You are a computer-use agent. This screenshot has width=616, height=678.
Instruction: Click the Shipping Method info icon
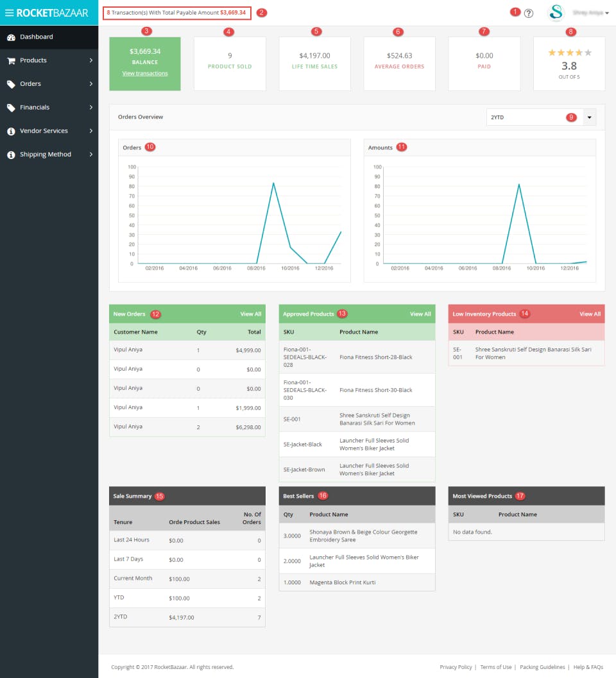point(12,155)
